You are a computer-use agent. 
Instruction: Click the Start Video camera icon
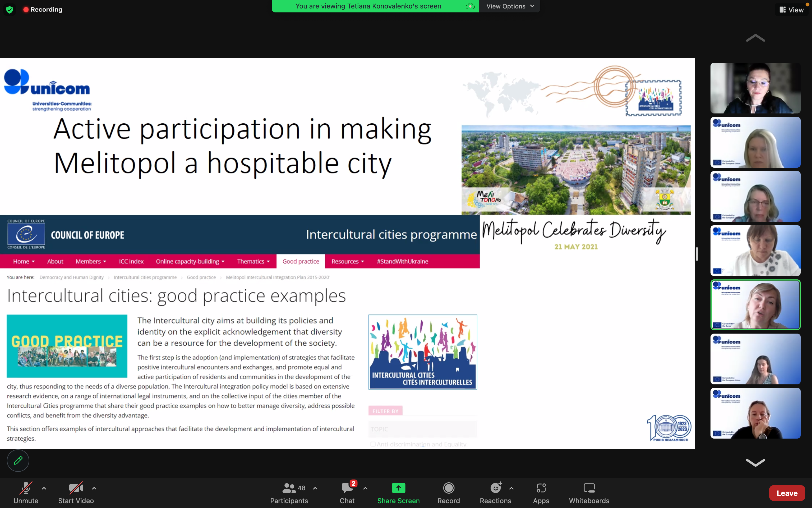pyautogui.click(x=76, y=488)
